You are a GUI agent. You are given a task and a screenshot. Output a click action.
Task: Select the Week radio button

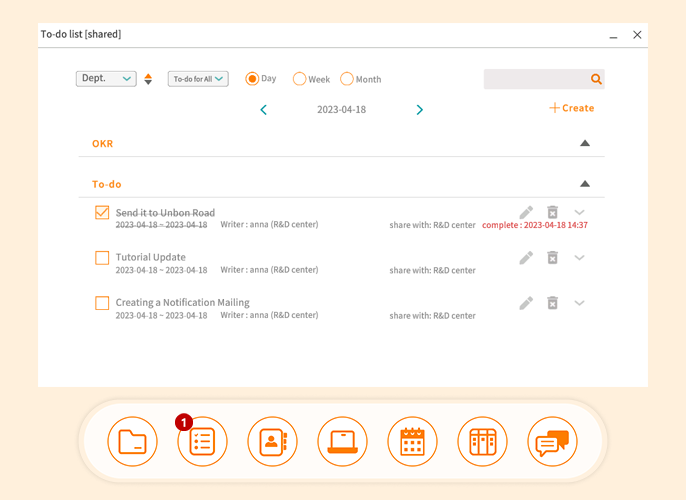point(299,79)
